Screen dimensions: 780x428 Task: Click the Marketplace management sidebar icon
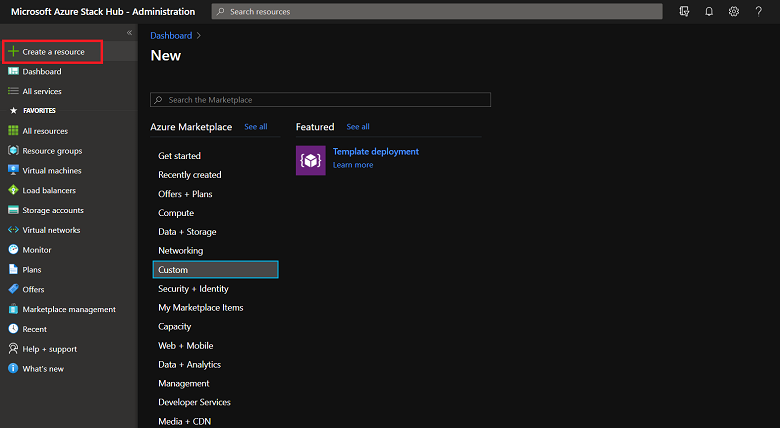coord(13,309)
